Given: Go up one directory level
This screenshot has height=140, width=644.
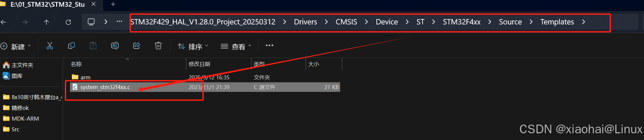Looking at the screenshot, I should pos(46,22).
